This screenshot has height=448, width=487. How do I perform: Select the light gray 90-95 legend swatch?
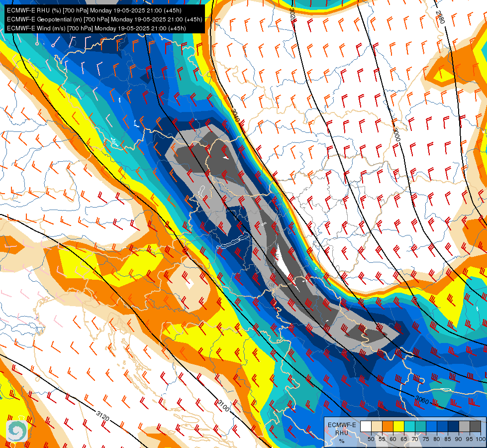(x=464, y=426)
